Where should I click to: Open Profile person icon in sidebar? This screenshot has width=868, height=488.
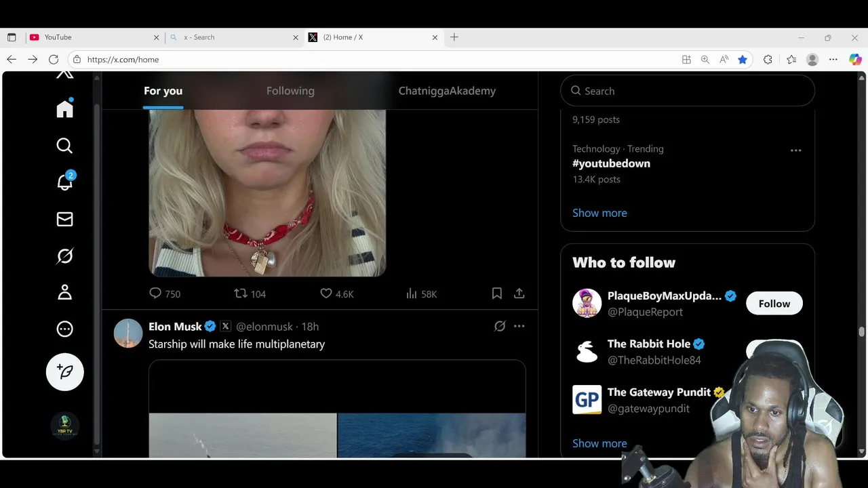64,292
